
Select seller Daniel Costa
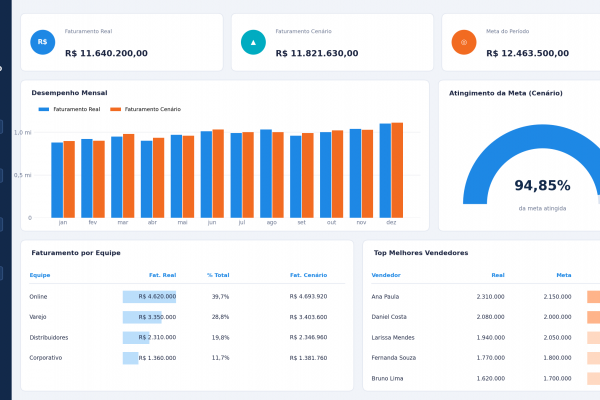point(389,317)
